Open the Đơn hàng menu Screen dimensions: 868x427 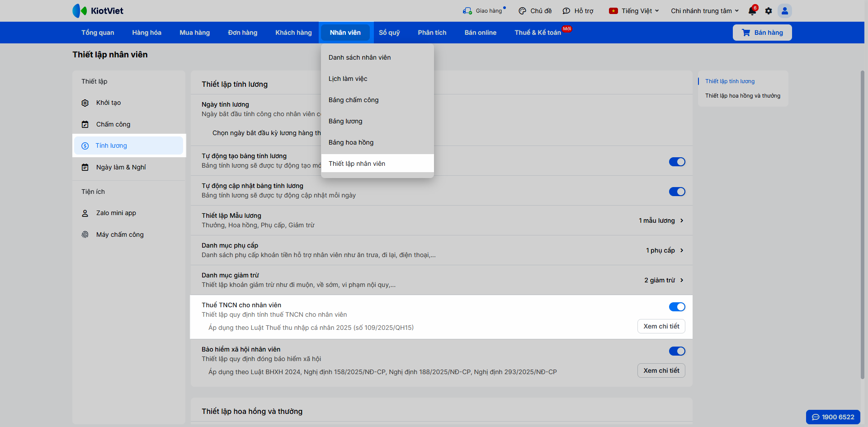coord(242,33)
